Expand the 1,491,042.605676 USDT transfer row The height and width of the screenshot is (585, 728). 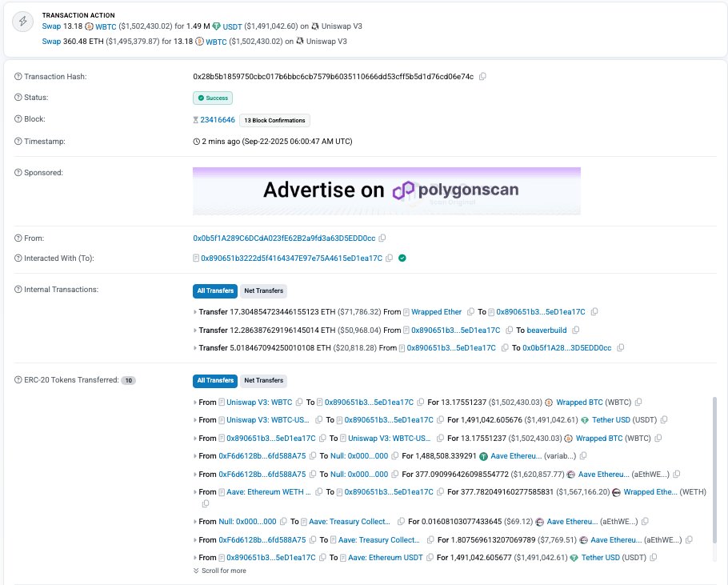pos(195,420)
